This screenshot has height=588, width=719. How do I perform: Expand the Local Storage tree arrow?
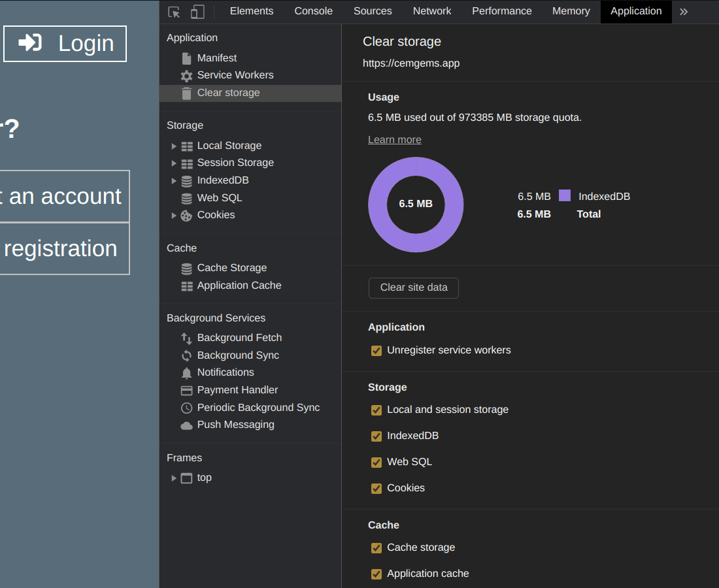(174, 146)
